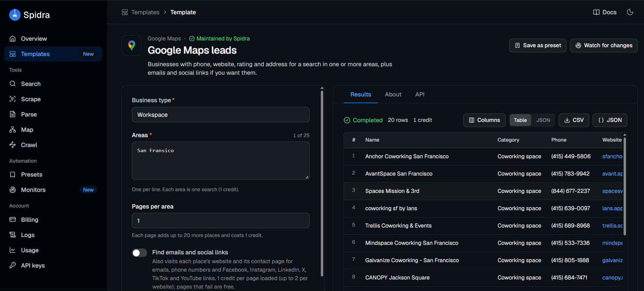
Task: Click the Google Maps pin icon
Action: click(x=132, y=46)
